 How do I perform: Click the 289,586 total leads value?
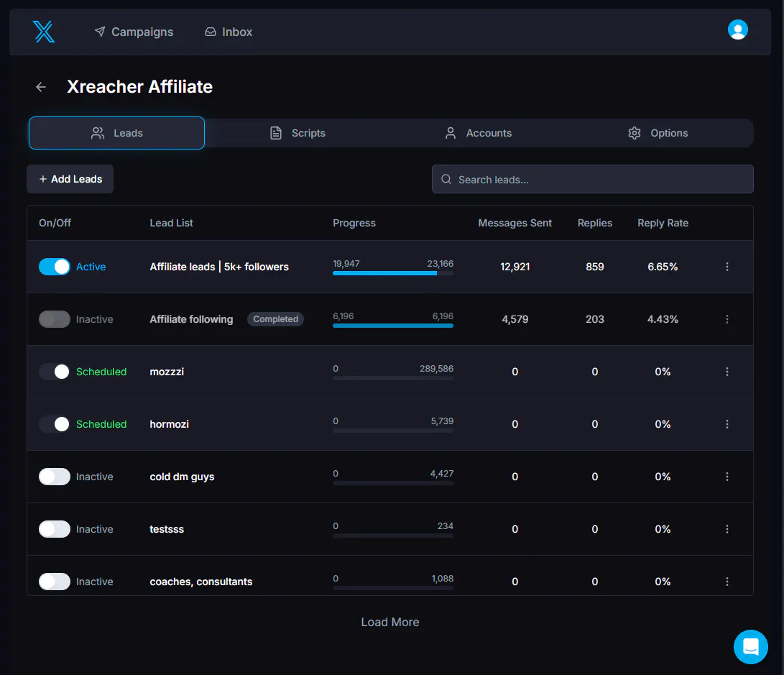coord(436,369)
